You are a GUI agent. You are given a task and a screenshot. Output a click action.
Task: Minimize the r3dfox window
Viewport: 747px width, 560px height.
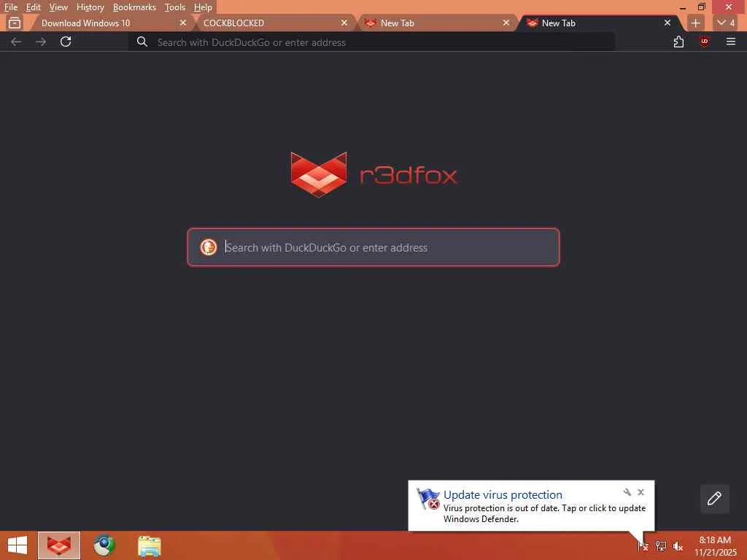pos(682,7)
